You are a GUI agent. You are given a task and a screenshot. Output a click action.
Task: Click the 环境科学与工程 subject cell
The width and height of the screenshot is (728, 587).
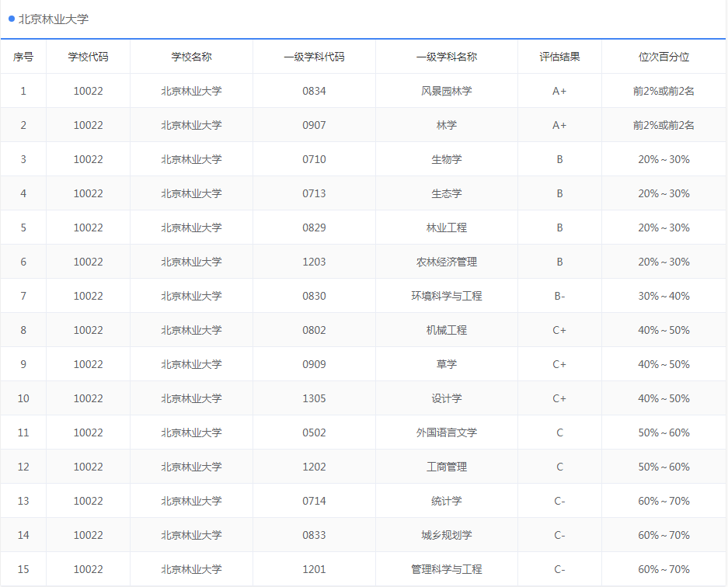(x=446, y=296)
